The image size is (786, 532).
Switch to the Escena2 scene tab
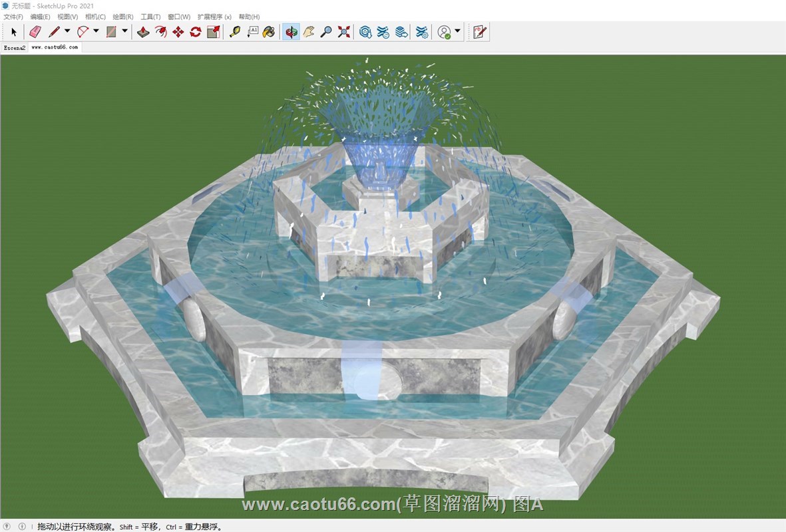point(15,48)
